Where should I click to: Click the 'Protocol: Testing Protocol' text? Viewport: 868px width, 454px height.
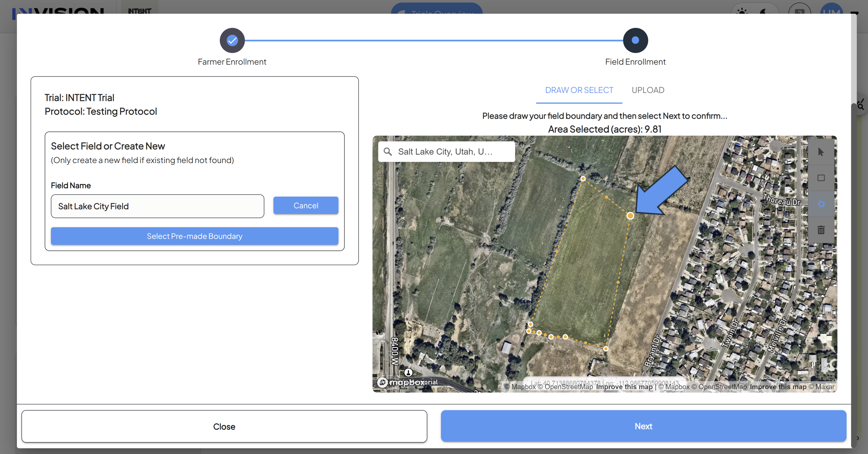pos(101,111)
